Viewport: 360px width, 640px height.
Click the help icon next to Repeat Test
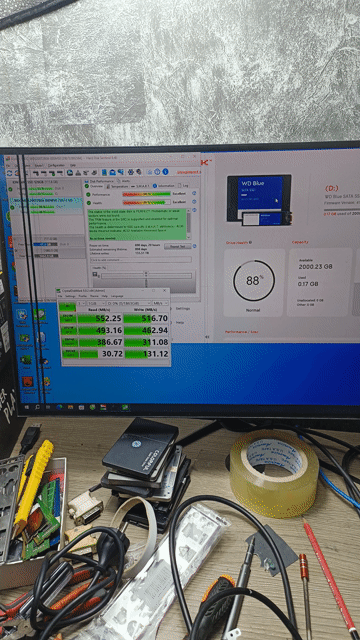coord(194,246)
